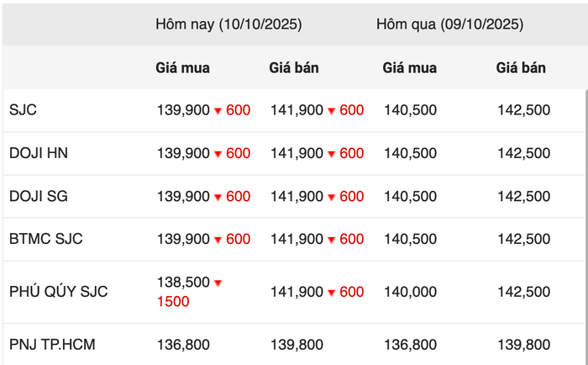Click the red down arrow beside PHÚ QUÝ SJC 138,500

[x=218, y=283]
